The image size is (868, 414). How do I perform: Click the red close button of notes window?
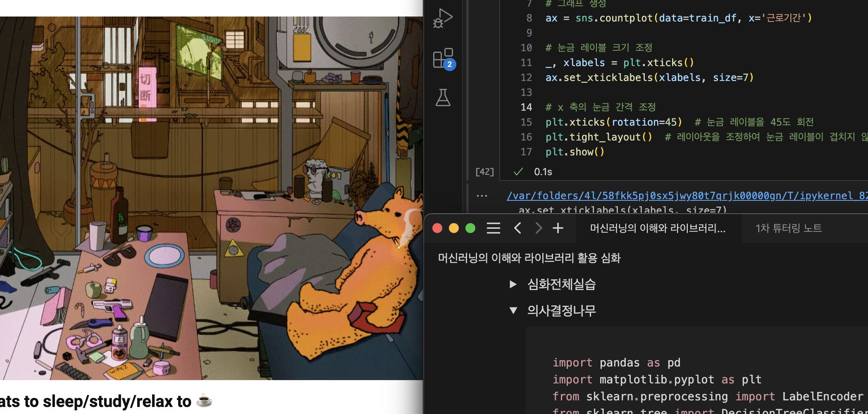(437, 228)
